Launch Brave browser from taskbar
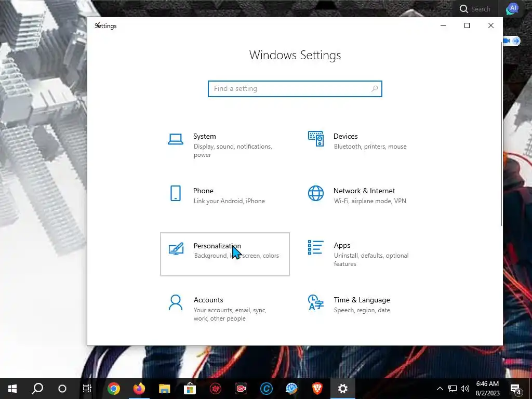This screenshot has width=532, height=399. pos(317,389)
